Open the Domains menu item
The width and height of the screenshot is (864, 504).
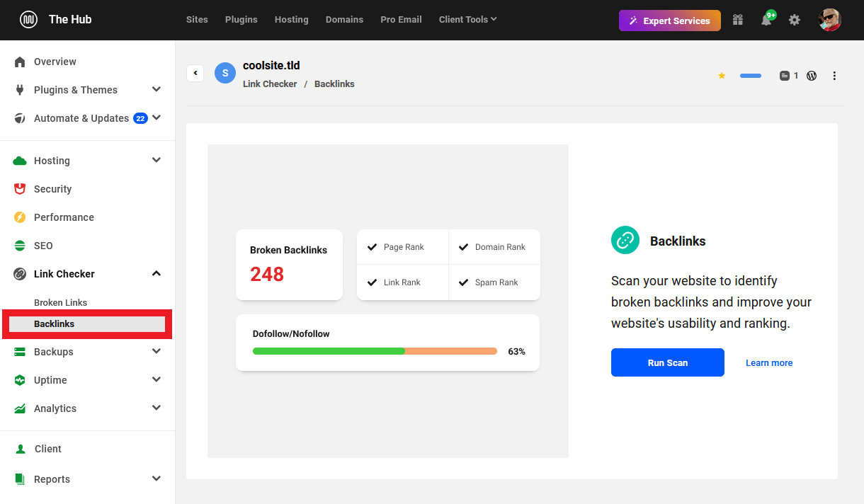click(x=344, y=19)
